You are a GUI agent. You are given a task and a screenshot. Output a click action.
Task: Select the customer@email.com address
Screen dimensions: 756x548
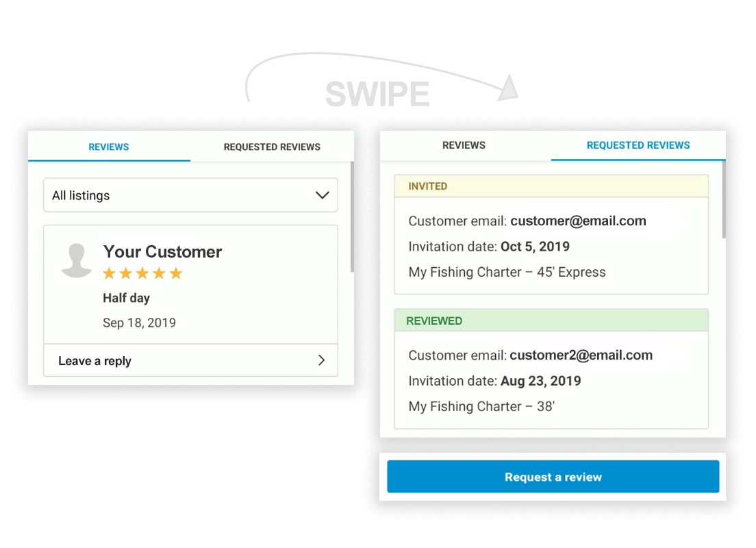tap(578, 221)
